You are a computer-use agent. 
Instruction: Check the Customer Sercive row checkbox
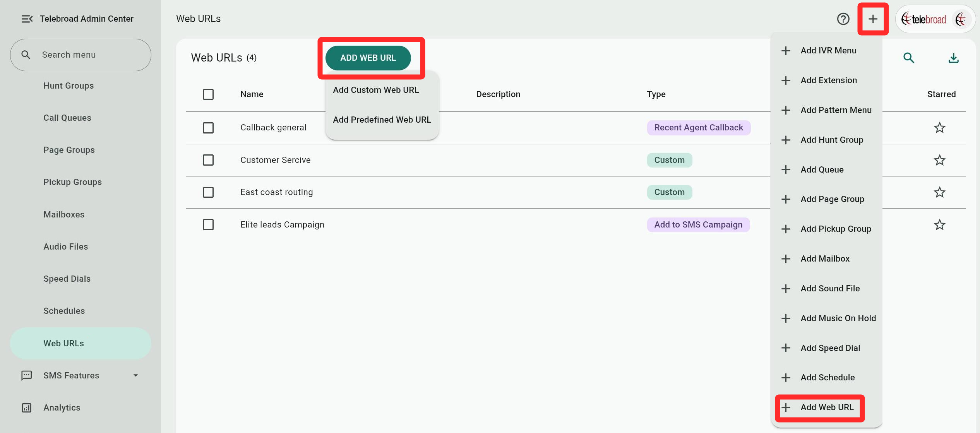pos(208,160)
